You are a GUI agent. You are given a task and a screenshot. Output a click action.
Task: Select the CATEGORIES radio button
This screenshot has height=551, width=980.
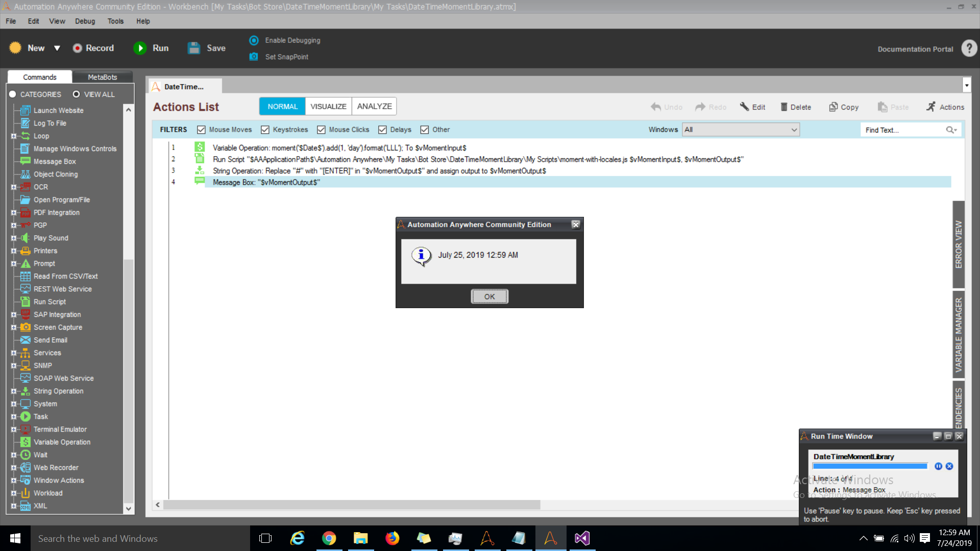coord(13,94)
